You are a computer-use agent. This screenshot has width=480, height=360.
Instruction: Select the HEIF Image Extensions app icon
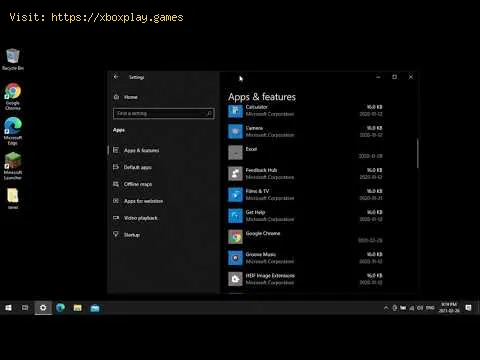pyautogui.click(x=235, y=279)
